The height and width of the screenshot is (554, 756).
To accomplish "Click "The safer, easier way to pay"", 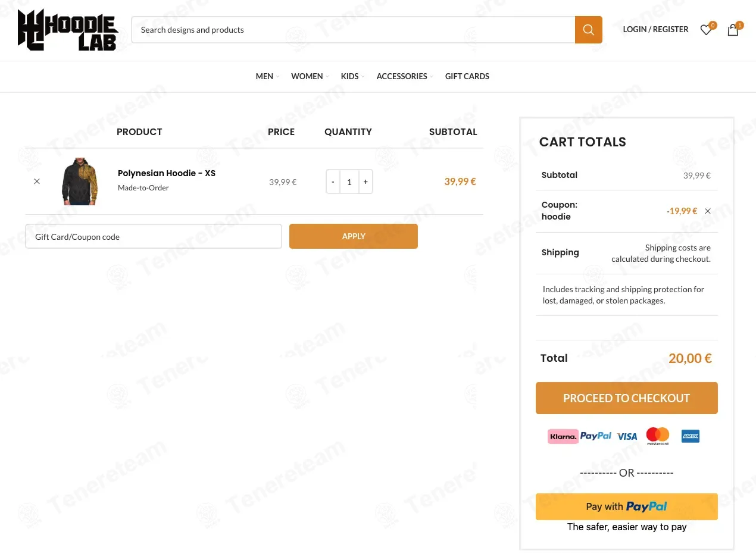I will coord(627,527).
